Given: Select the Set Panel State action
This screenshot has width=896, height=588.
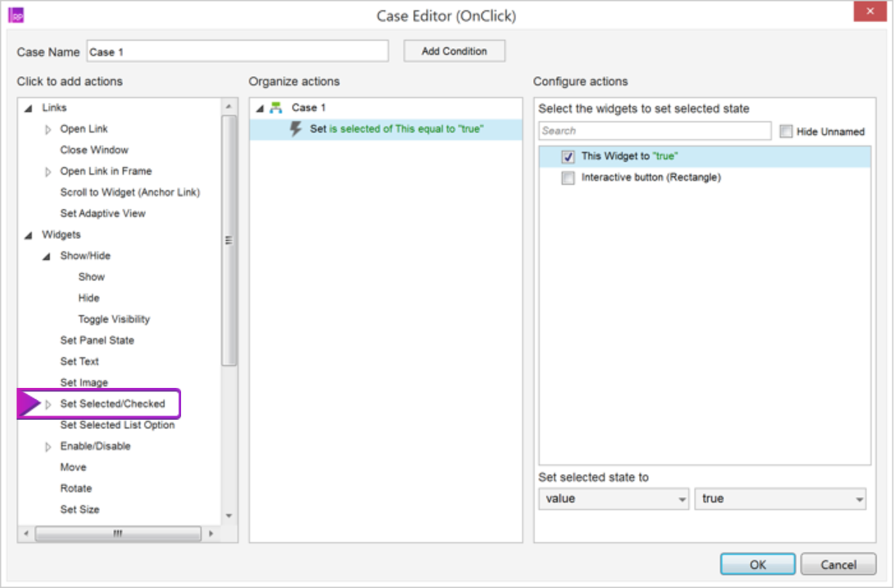Looking at the screenshot, I should (97, 340).
